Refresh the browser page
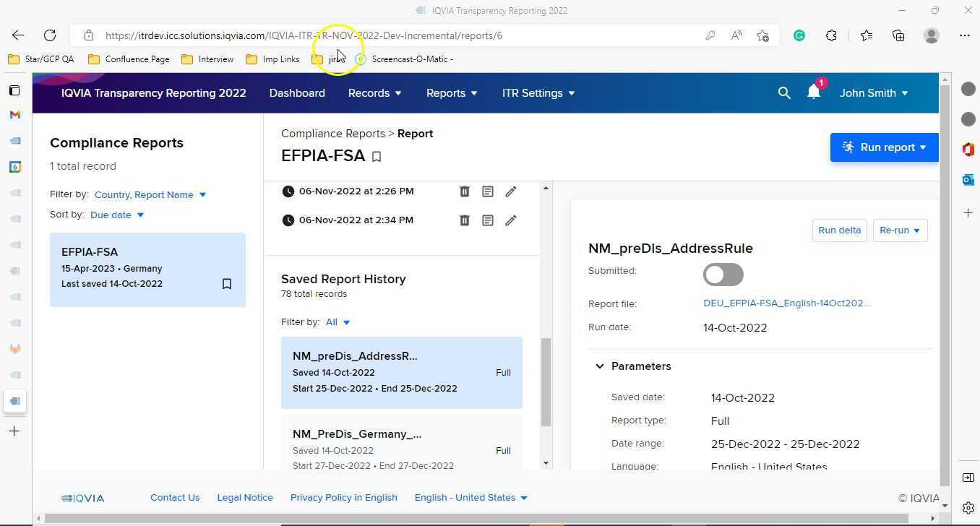The width and height of the screenshot is (980, 526). (x=50, y=35)
